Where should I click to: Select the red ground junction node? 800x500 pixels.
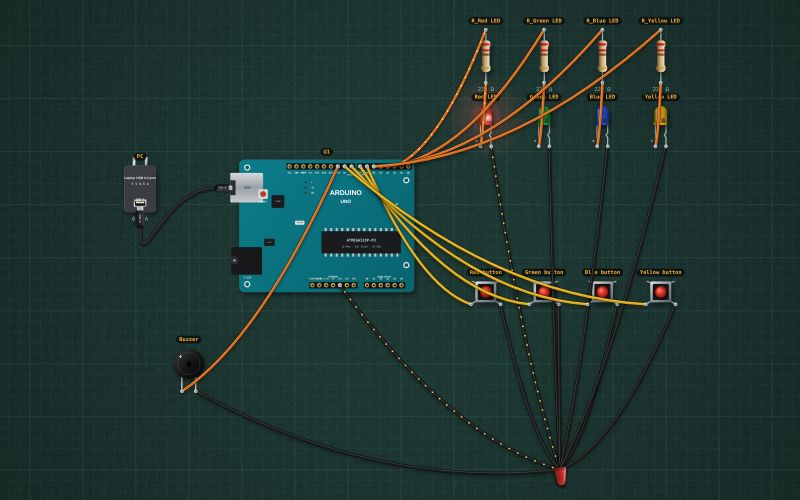(560, 476)
